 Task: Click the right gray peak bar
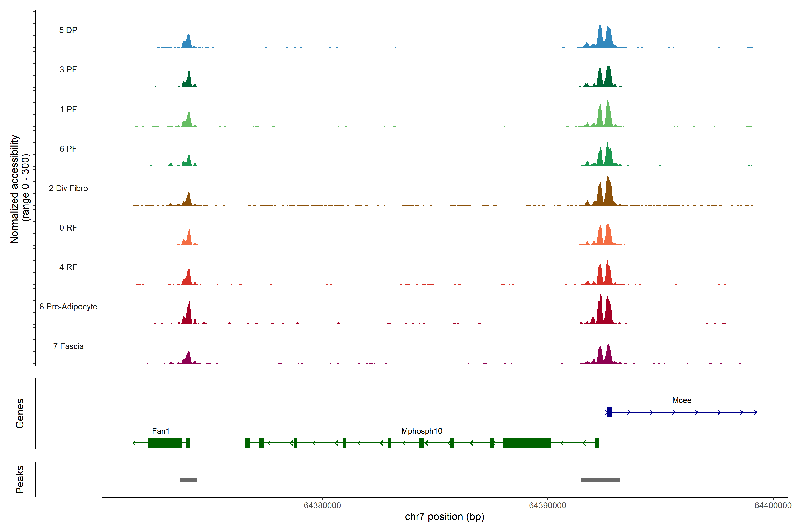600,480
